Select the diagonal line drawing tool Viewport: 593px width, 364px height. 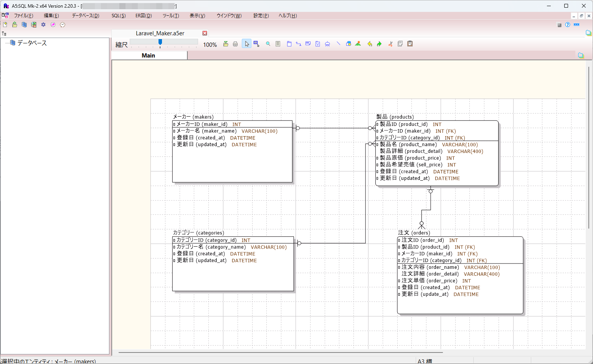click(338, 44)
